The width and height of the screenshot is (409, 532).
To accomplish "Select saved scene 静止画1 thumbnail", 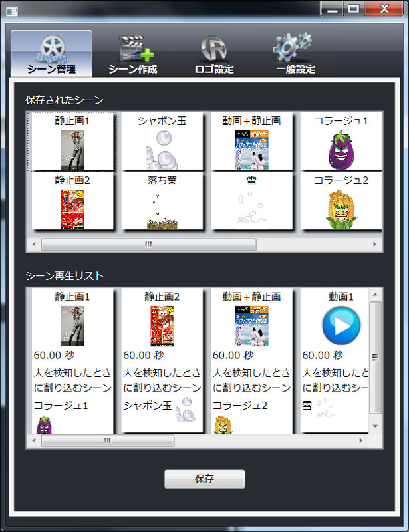I will (x=72, y=148).
